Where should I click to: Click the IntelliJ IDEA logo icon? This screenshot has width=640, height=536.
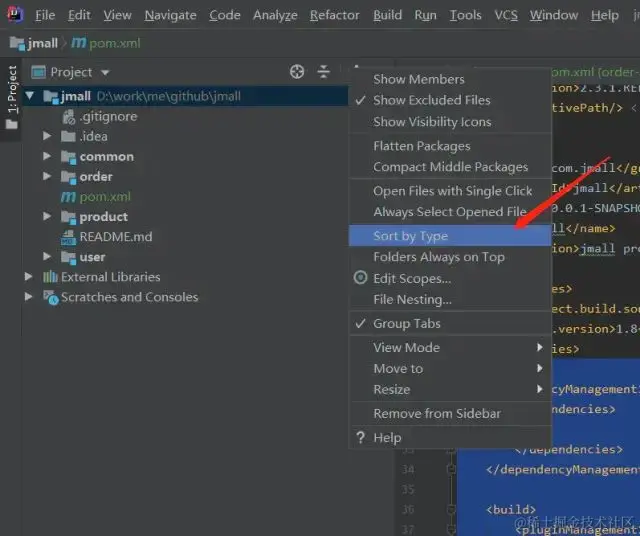click(x=15, y=14)
